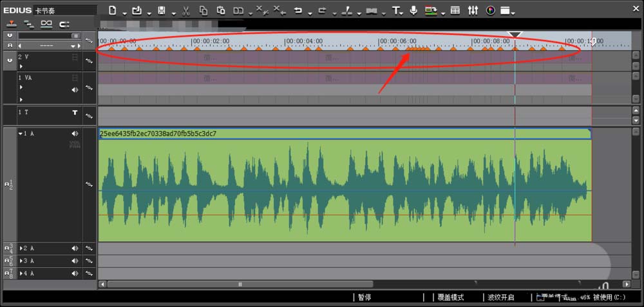This screenshot has height=307, width=644.
Task: Click the overwrite mode status label
Action: (450, 297)
